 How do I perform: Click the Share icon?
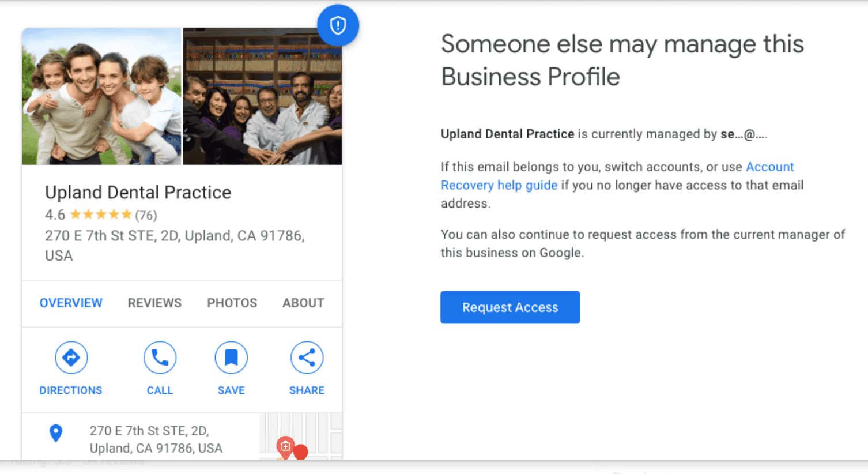click(307, 358)
